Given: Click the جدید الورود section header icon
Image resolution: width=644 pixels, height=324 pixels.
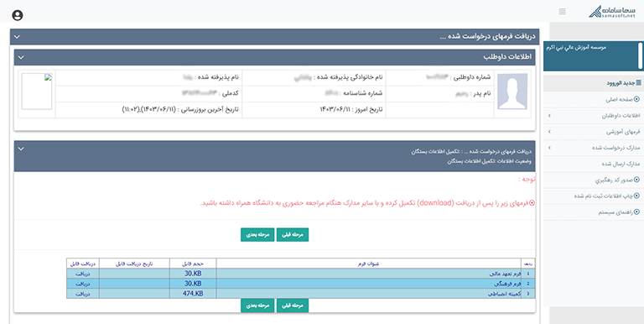Looking at the screenshot, I should pos(638,83).
